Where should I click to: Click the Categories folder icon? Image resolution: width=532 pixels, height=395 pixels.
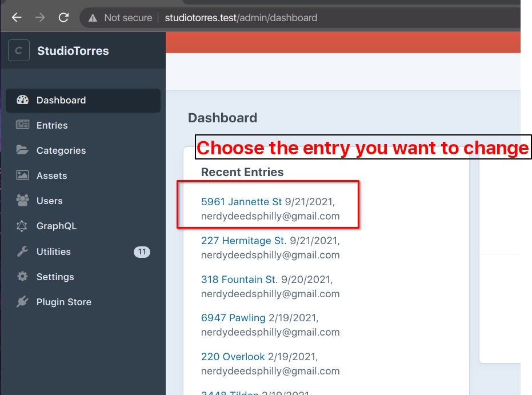22,150
